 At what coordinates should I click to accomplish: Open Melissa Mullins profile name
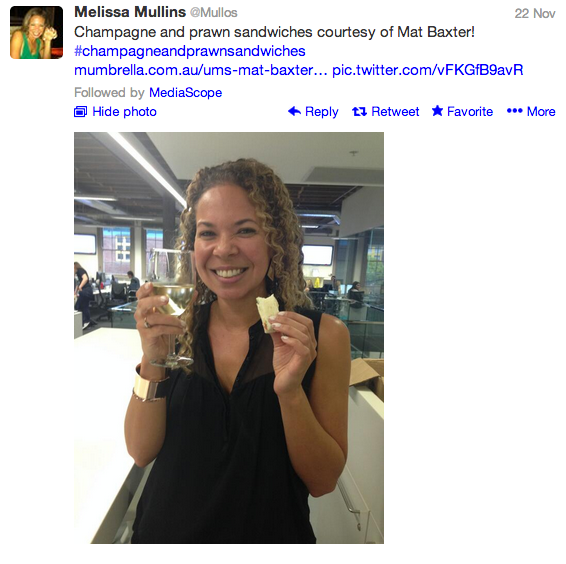point(130,12)
